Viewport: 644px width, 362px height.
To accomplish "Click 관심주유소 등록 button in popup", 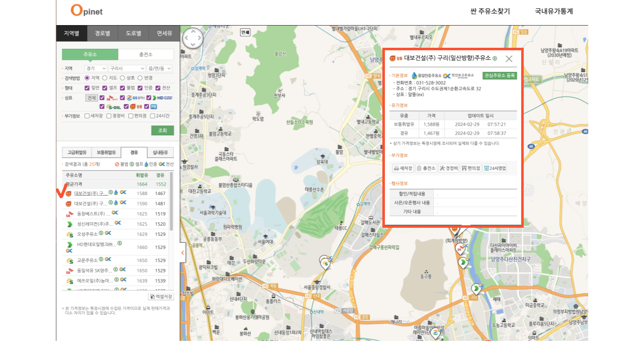I will point(500,75).
